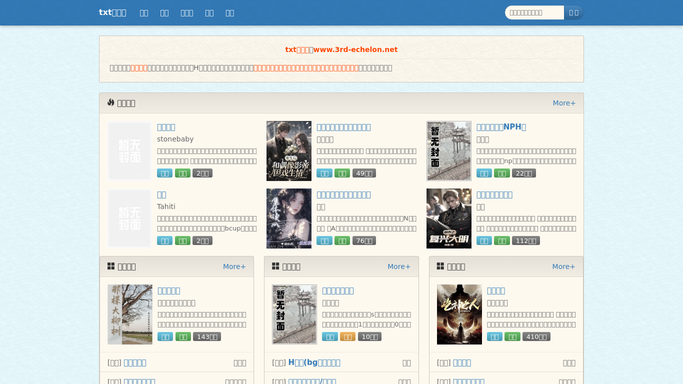683x384 pixels.
Task: Open the placeholder cover of stonebaby's book
Action: (x=129, y=151)
